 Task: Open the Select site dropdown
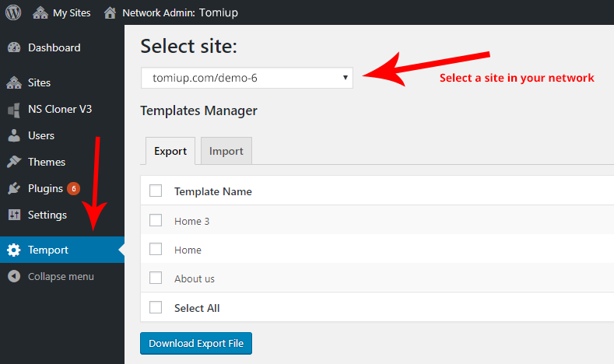(247, 78)
